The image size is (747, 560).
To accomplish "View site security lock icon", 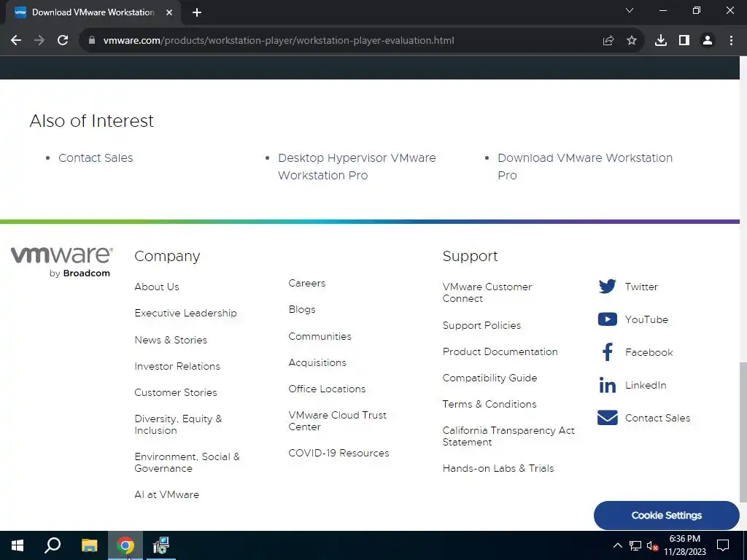I will (92, 41).
